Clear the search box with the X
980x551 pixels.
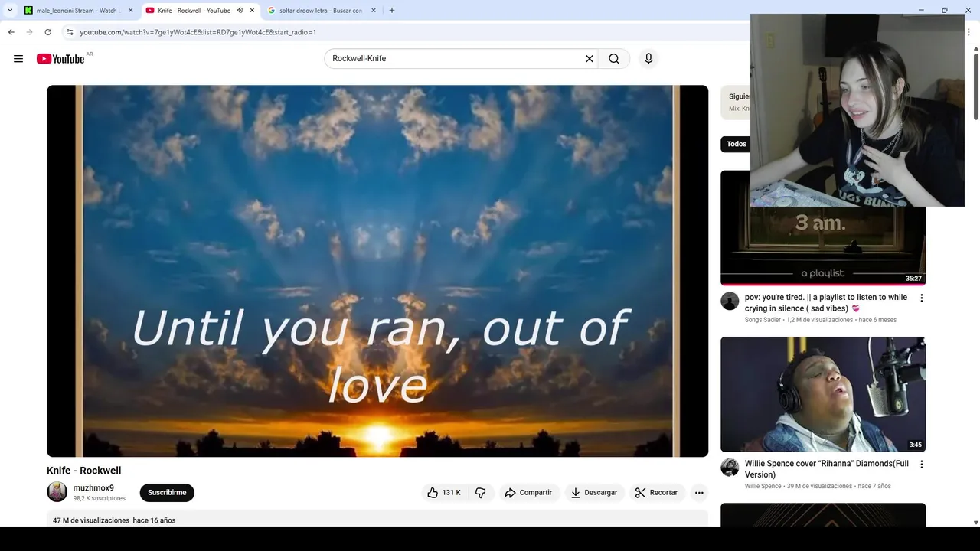[x=590, y=59]
